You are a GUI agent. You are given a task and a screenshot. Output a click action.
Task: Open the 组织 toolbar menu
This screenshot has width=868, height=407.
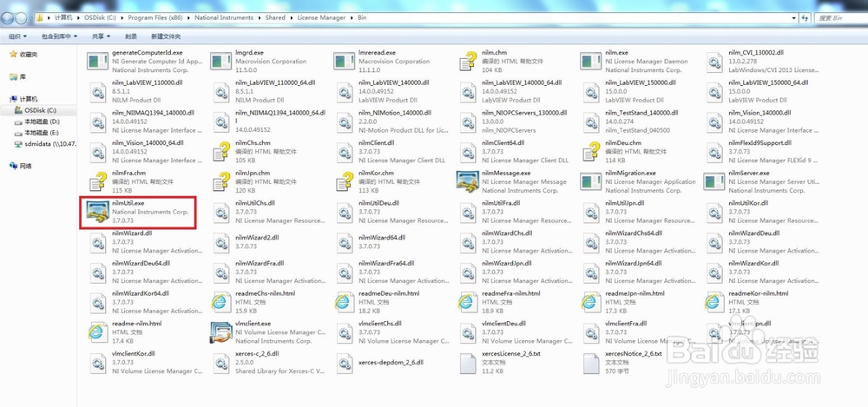point(17,36)
